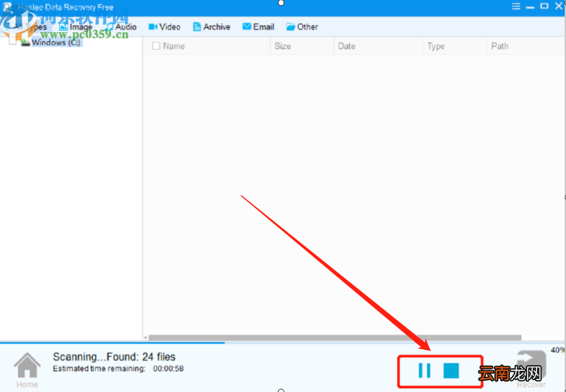Check the select-all box beside Name
The width and height of the screenshot is (566, 392).
(x=156, y=46)
